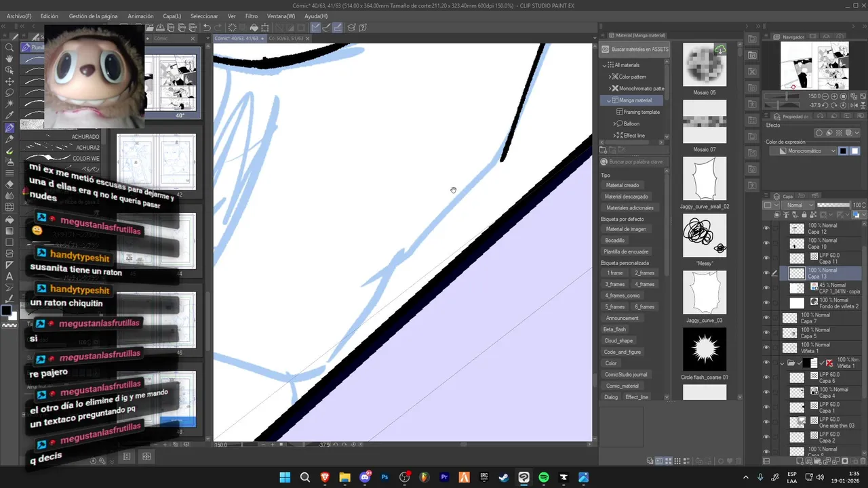This screenshot has height=488, width=868.
Task: Click the Materiales adicionales filter tag
Action: point(629,208)
